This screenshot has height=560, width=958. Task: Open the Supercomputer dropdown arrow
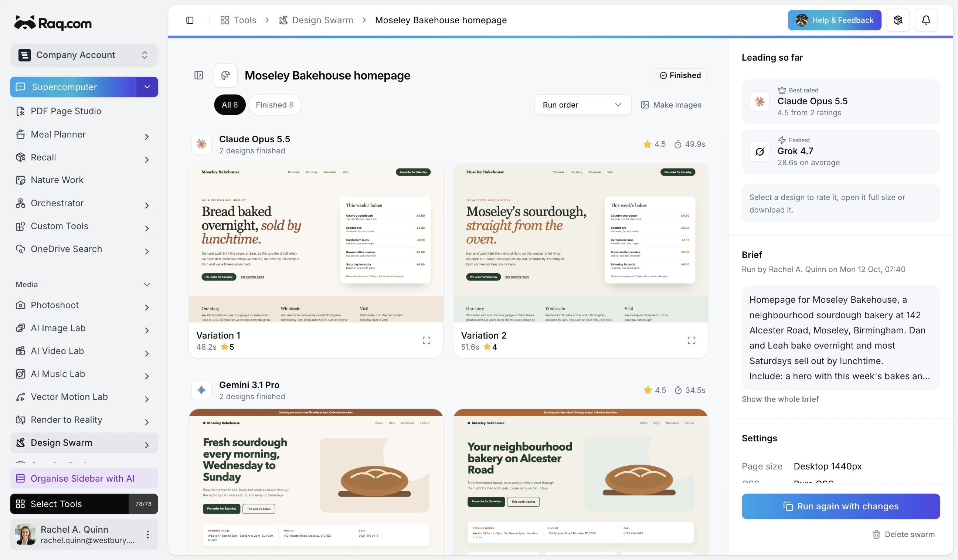point(147,87)
